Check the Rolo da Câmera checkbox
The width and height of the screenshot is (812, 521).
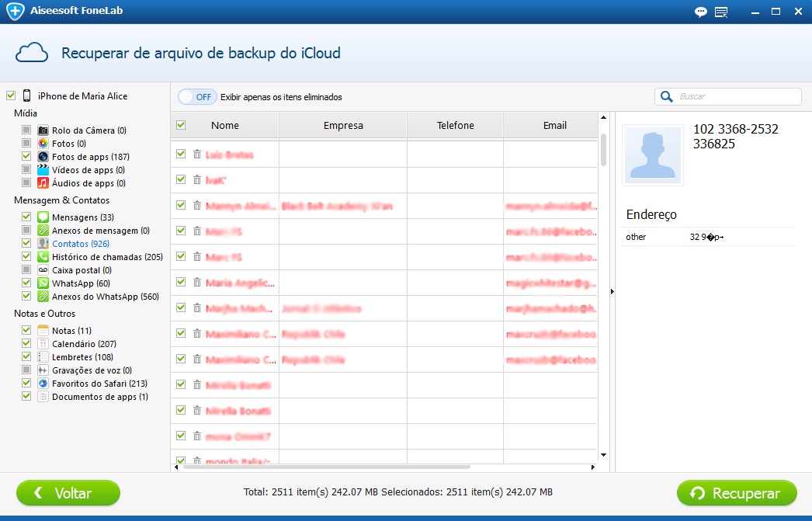click(26, 130)
